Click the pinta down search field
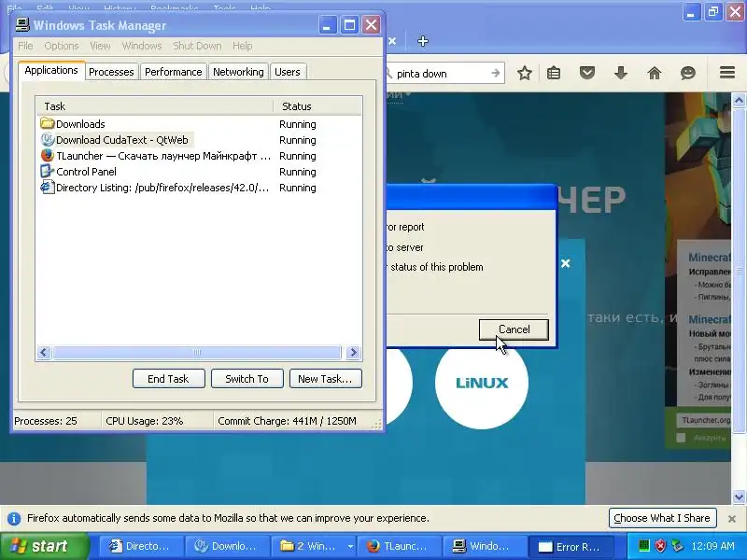The image size is (747, 560). pyautogui.click(x=441, y=74)
